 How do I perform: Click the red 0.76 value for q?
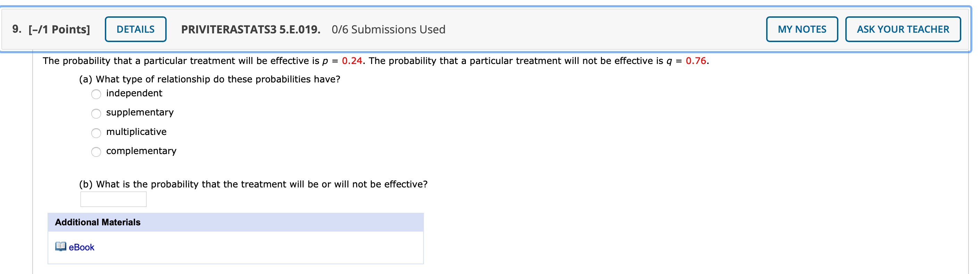695,61
